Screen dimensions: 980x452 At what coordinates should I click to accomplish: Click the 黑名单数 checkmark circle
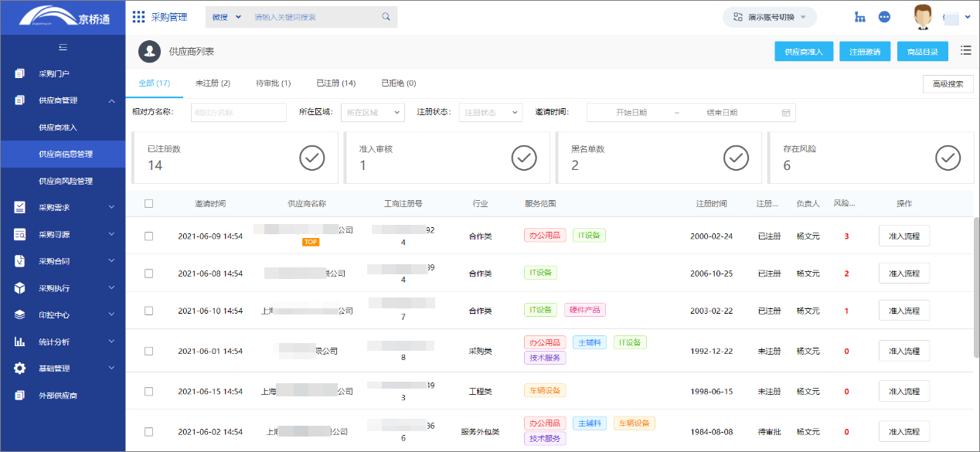(736, 158)
